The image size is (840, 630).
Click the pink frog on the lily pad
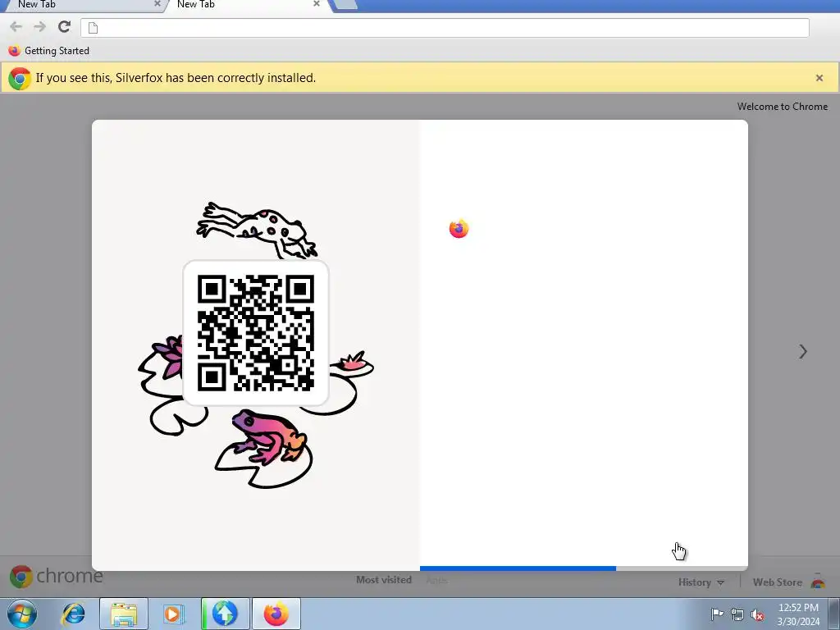pos(269,438)
